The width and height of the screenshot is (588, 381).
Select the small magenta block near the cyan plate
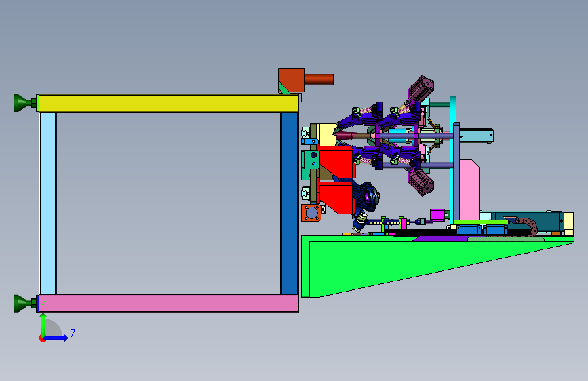[x=437, y=214]
